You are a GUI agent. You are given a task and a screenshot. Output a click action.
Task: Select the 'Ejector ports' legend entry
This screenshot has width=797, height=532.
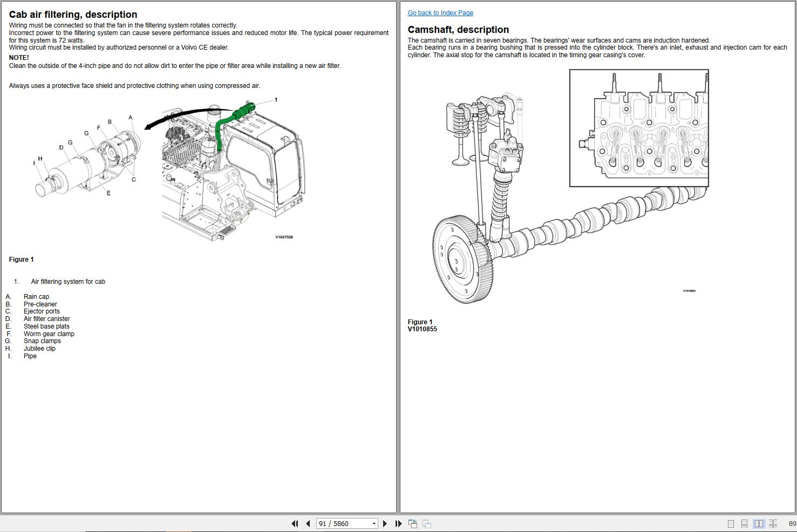(x=42, y=311)
